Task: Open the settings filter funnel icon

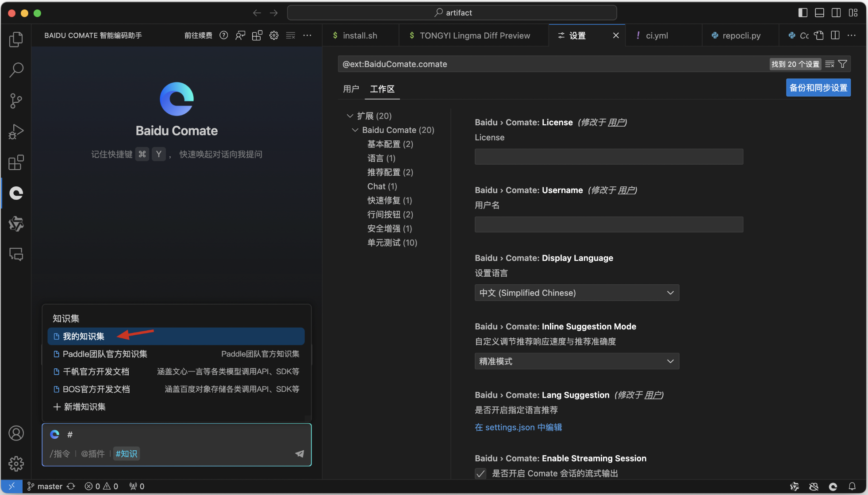Action: (x=843, y=64)
